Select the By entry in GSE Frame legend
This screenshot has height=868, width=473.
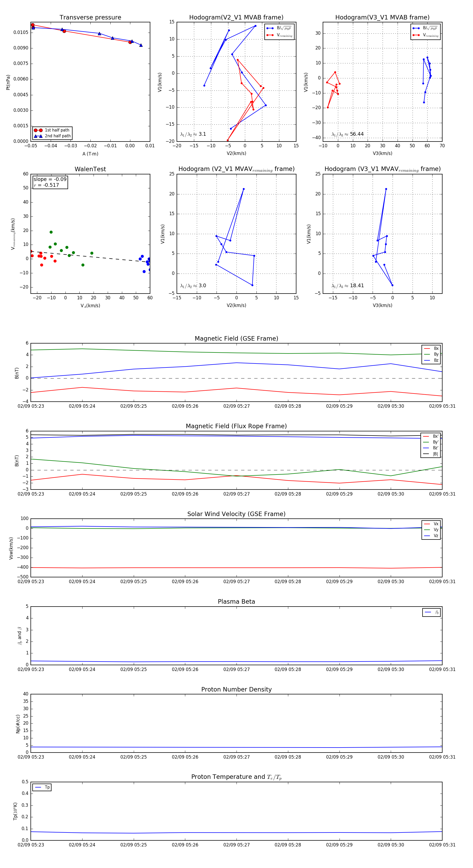(x=431, y=354)
